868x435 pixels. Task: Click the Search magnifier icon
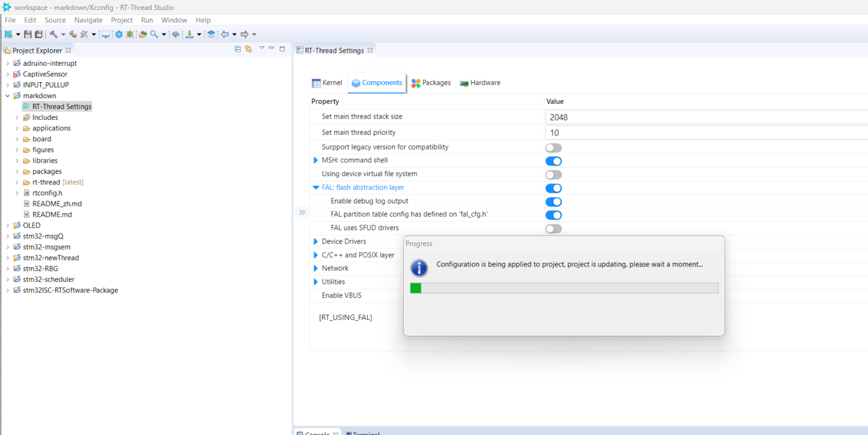154,35
